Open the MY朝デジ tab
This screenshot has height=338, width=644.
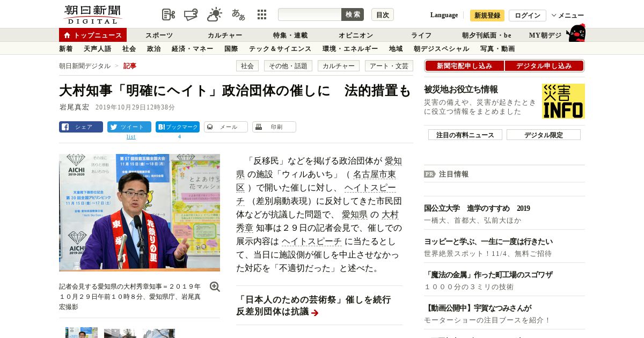(545, 35)
